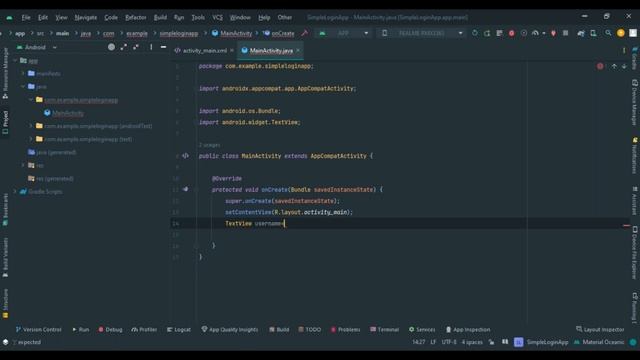Click the red error indicator in editor
The image size is (640, 360).
click(600, 66)
